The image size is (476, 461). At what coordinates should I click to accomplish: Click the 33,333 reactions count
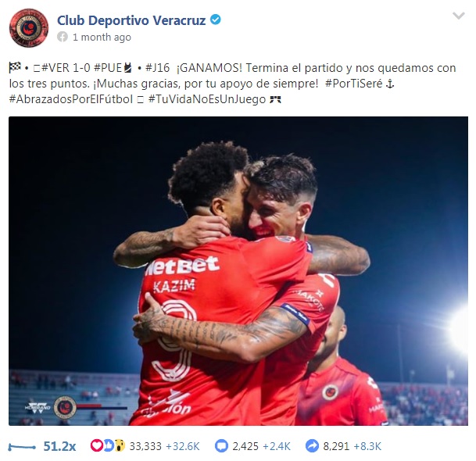point(145,446)
